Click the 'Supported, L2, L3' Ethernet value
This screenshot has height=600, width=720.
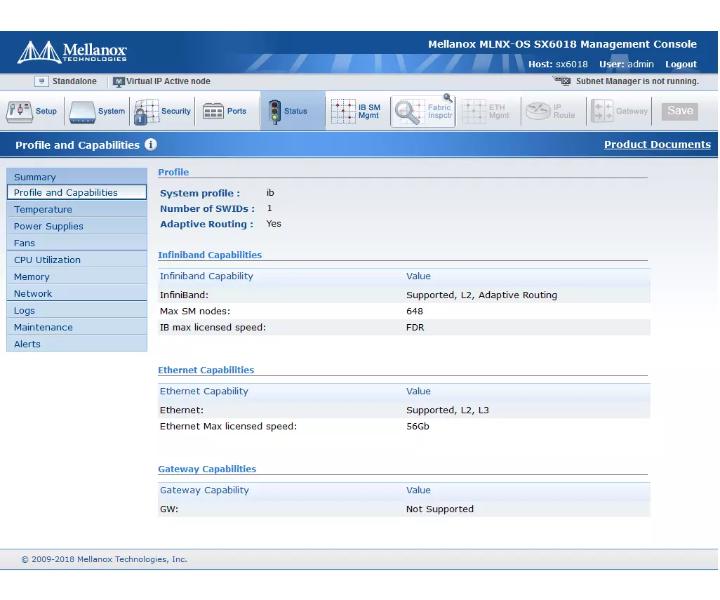(447, 410)
